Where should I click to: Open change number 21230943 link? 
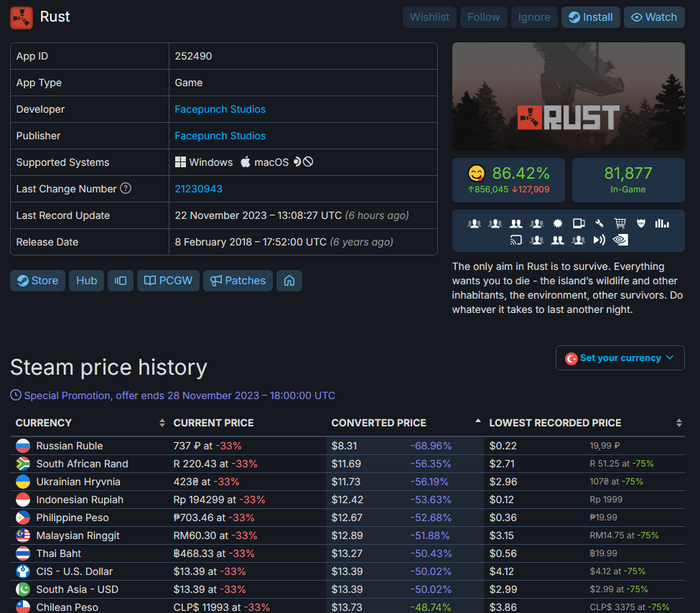pyautogui.click(x=199, y=189)
